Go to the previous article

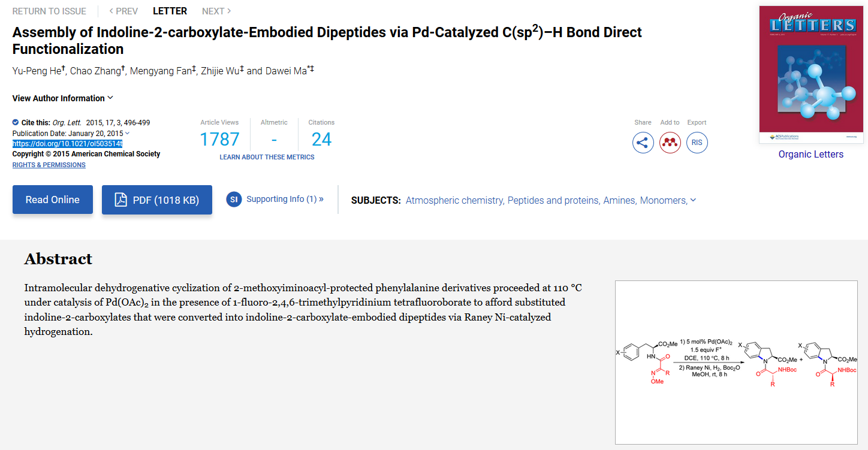click(x=123, y=11)
